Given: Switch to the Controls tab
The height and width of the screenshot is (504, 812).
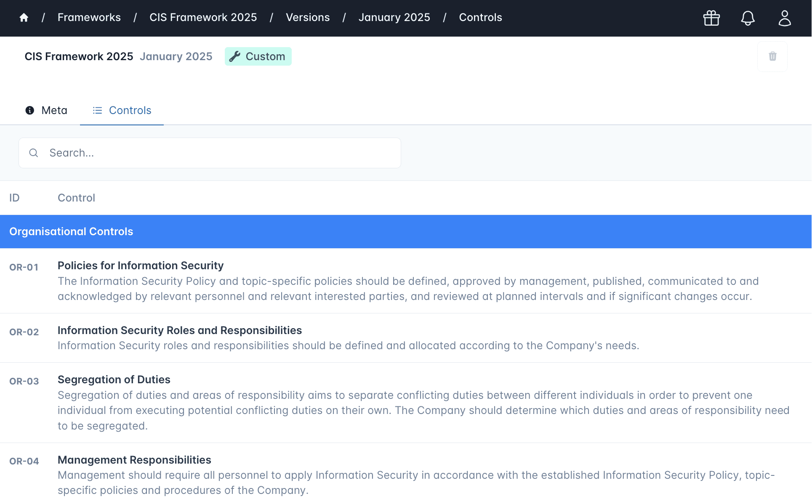Looking at the screenshot, I should point(122,110).
